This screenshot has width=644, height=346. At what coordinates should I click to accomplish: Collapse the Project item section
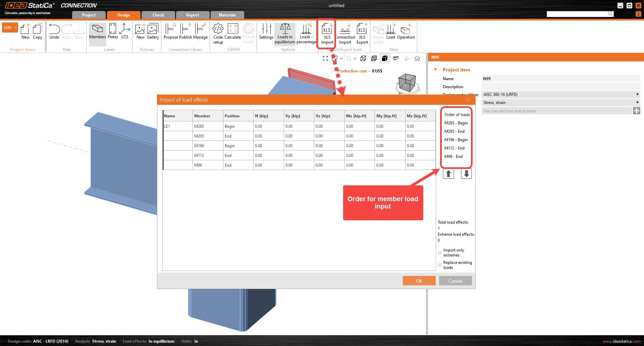point(435,69)
